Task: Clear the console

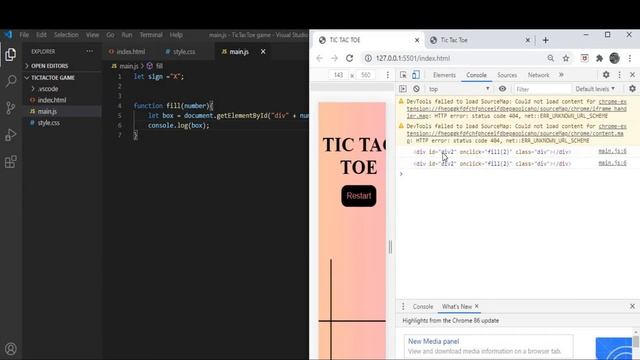Action: click(416, 89)
